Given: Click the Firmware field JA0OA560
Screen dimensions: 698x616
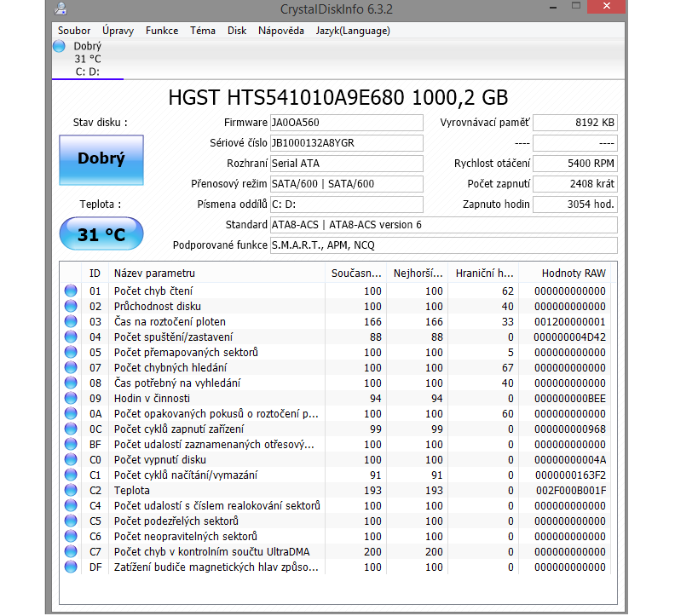Looking at the screenshot, I should click(346, 123).
